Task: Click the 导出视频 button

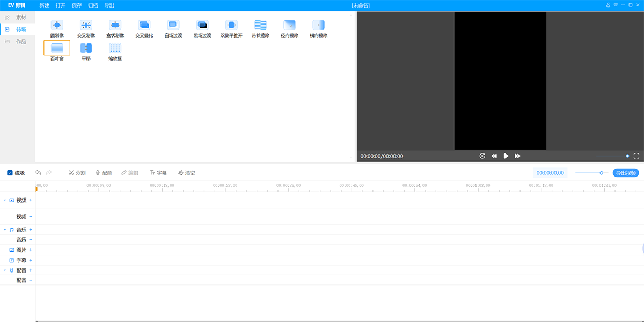Action: (626, 172)
